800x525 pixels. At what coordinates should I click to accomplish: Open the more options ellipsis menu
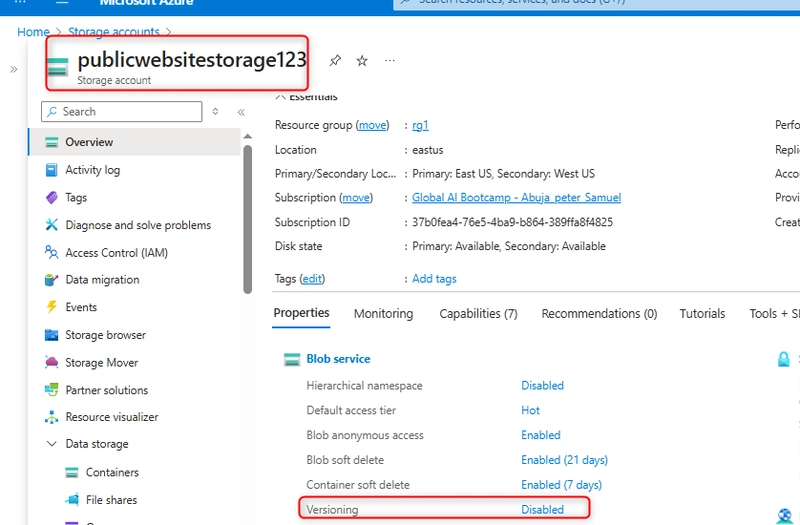tap(390, 61)
